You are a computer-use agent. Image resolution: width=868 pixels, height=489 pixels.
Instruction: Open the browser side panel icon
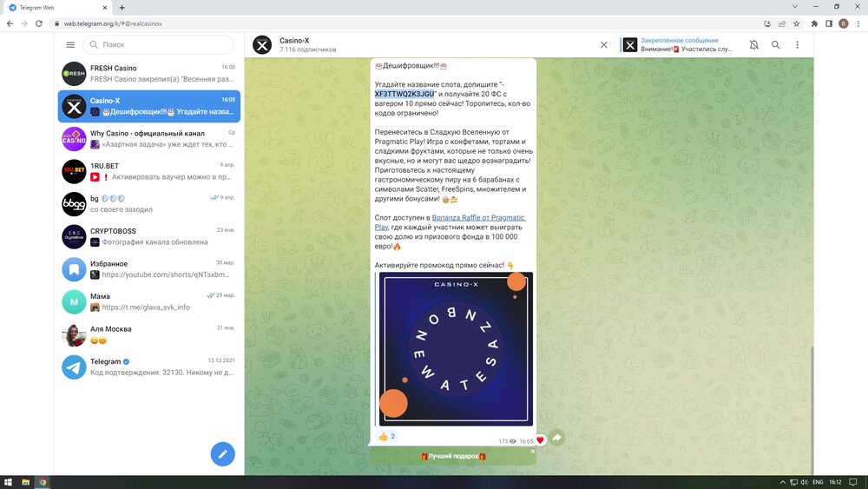click(829, 23)
